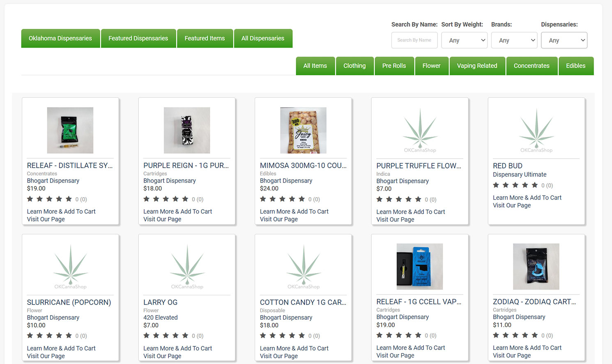
Task: Click the leaf placeholder icon above Larry OG
Action: 187,267
